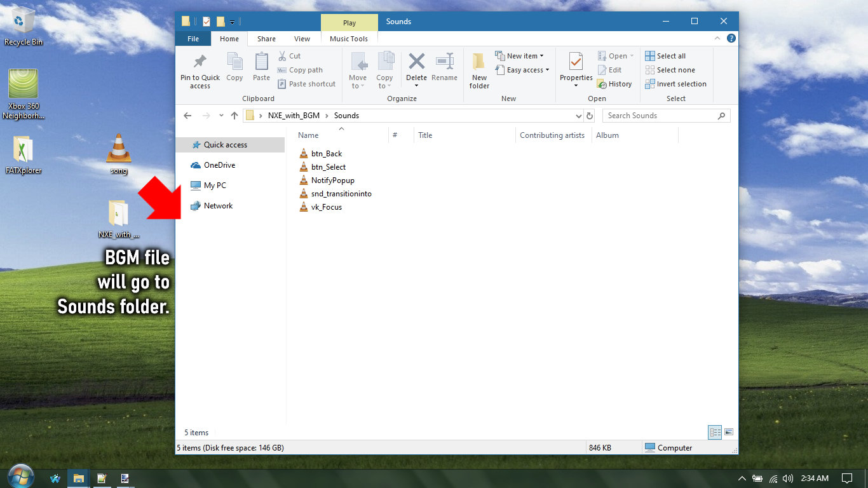Select the song VLC file on desktop
The height and width of the screenshot is (488, 868).
[x=119, y=154]
